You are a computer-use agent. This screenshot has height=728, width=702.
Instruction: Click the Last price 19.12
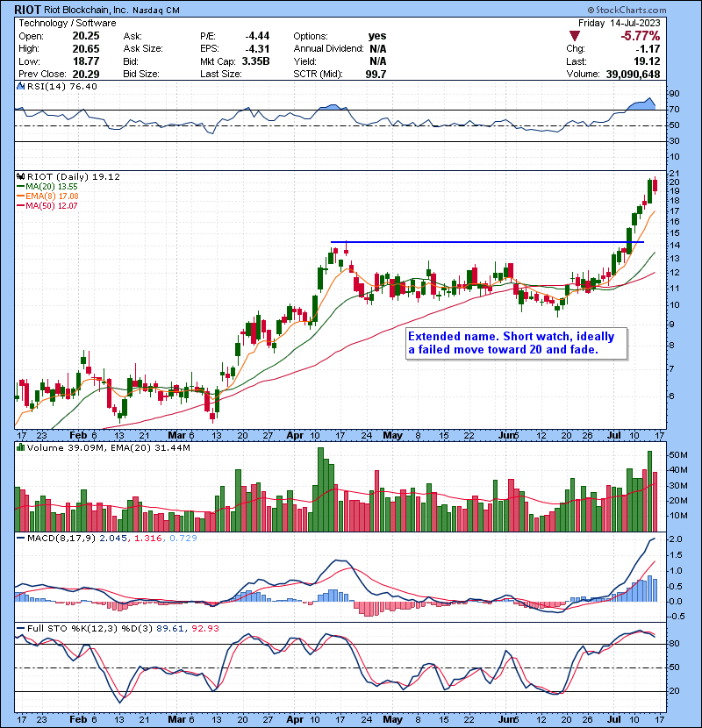[647, 61]
